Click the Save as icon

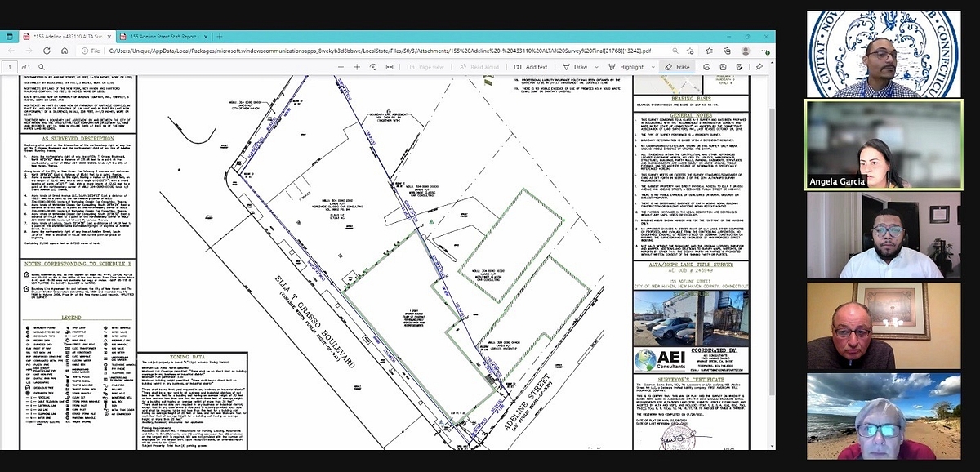740,67
